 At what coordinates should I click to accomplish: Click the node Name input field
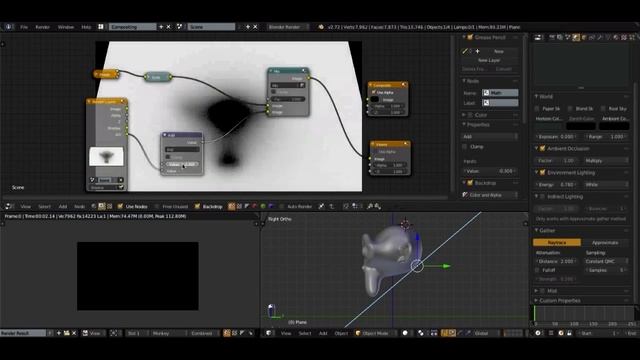tap(500, 93)
